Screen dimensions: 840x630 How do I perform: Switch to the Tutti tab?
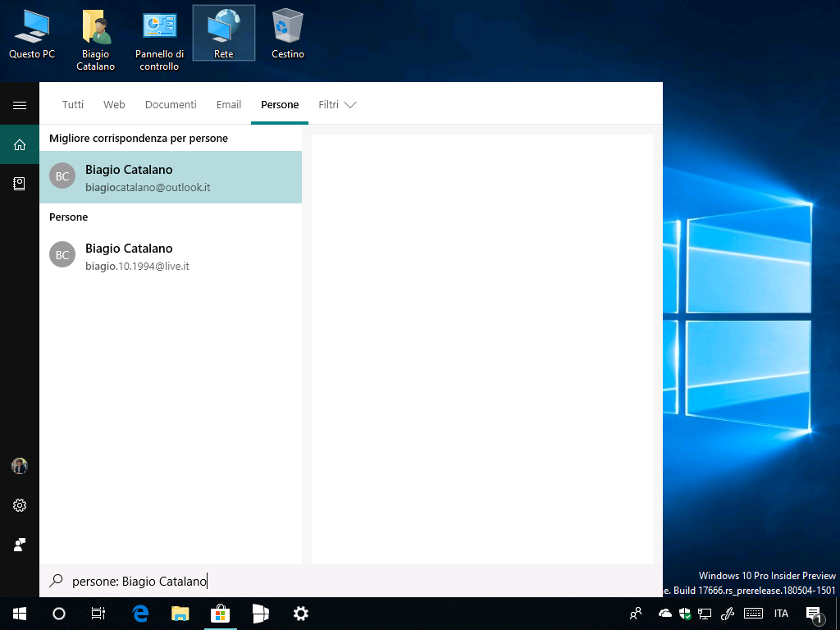[x=73, y=104]
